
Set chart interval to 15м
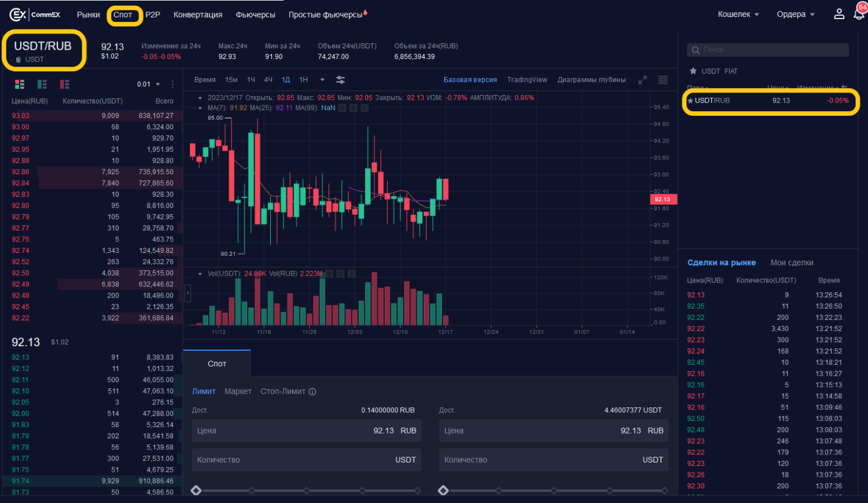click(231, 80)
